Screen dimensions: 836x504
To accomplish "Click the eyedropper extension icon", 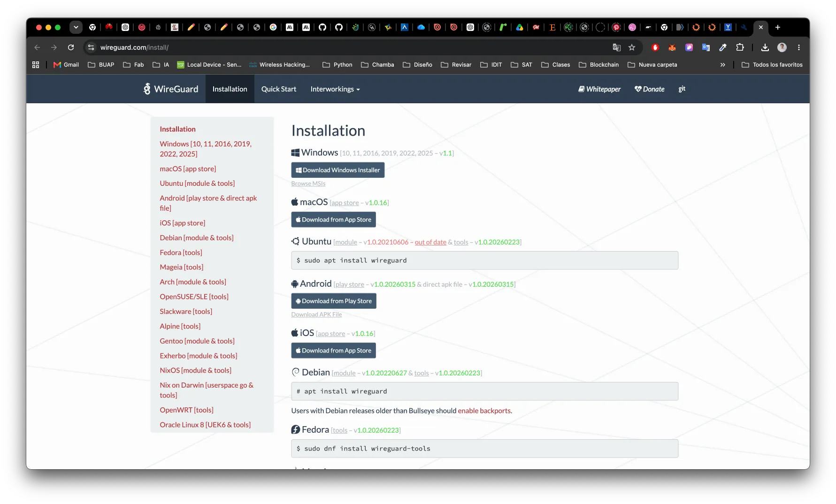I will [723, 47].
